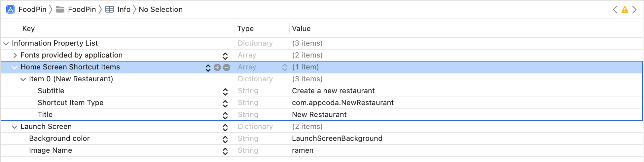Collapse the Launch Screen dictionary
Viewport: 644px width, 162px height.
coord(15,127)
